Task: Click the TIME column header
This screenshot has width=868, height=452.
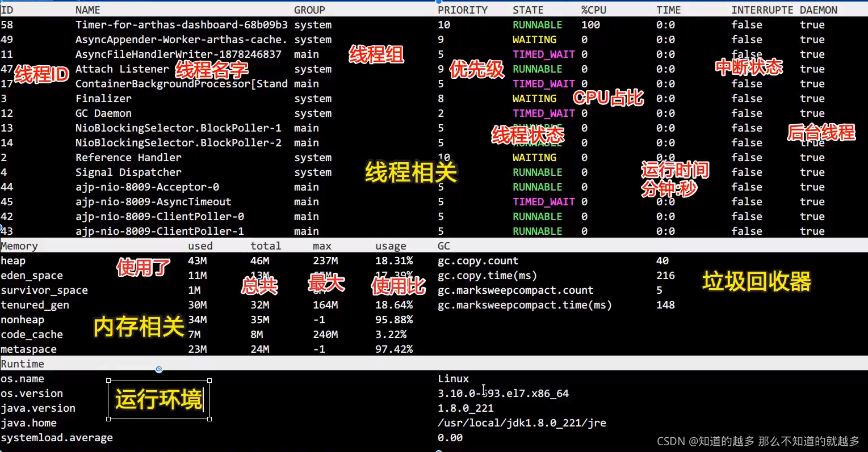Action: [x=669, y=10]
